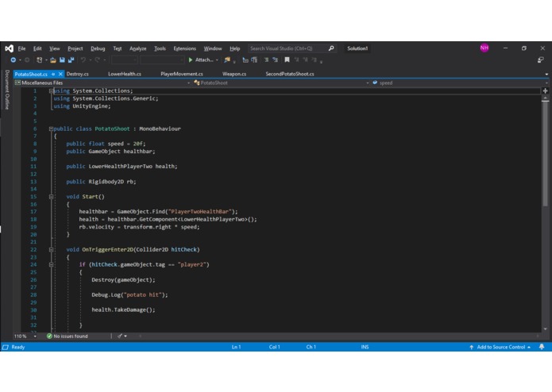Open the Tools menu
552x392 pixels.
coord(160,48)
